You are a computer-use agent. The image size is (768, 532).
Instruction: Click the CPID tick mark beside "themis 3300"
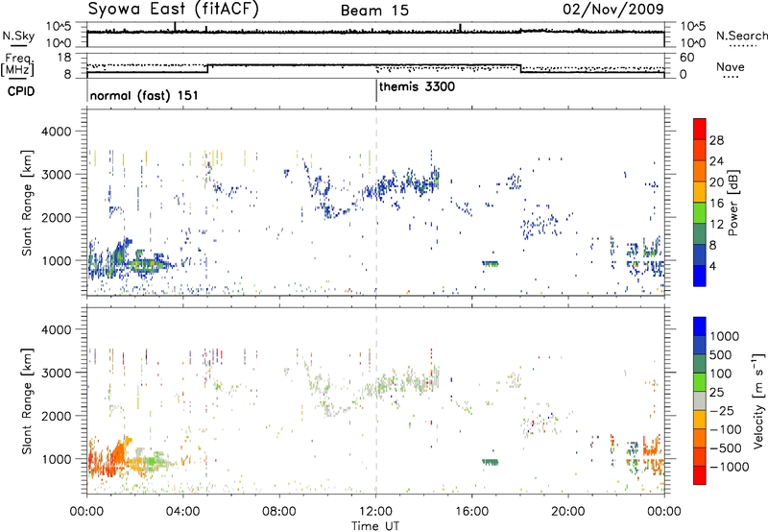tap(376, 90)
